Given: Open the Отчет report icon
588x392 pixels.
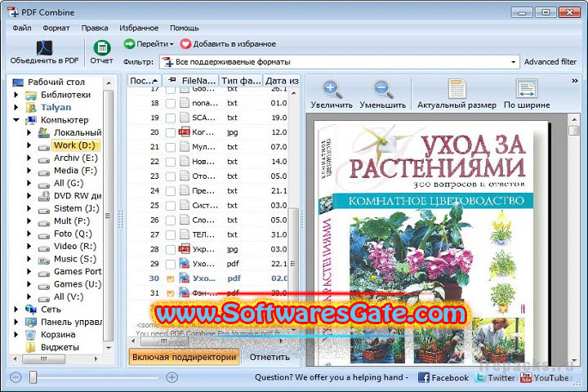Looking at the screenshot, I should coord(101,47).
